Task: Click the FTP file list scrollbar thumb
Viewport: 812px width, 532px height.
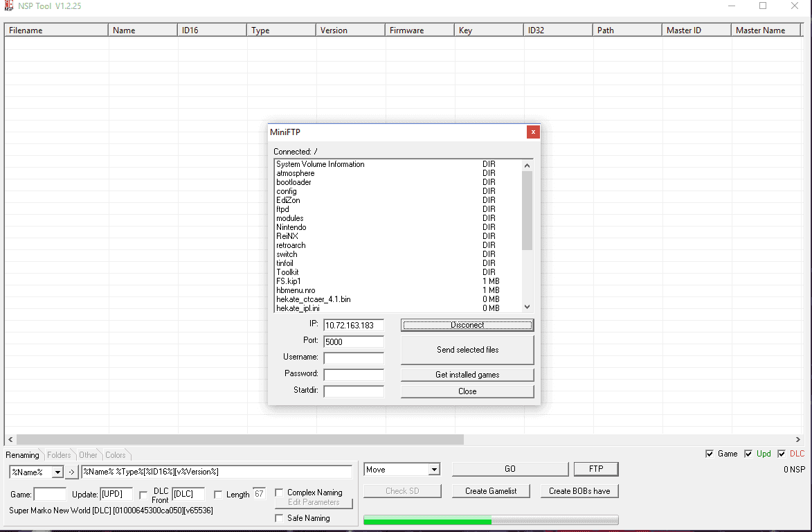Action: pyautogui.click(x=527, y=211)
